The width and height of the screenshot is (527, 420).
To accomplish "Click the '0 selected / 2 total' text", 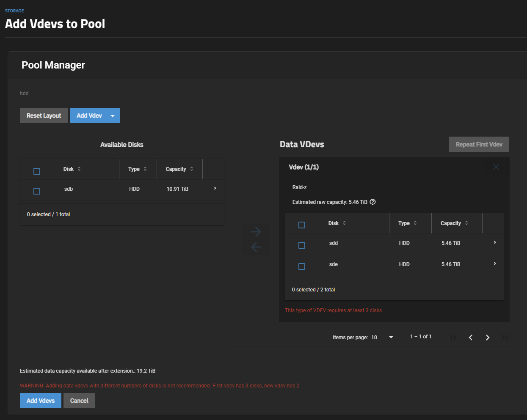I will coord(313,290).
